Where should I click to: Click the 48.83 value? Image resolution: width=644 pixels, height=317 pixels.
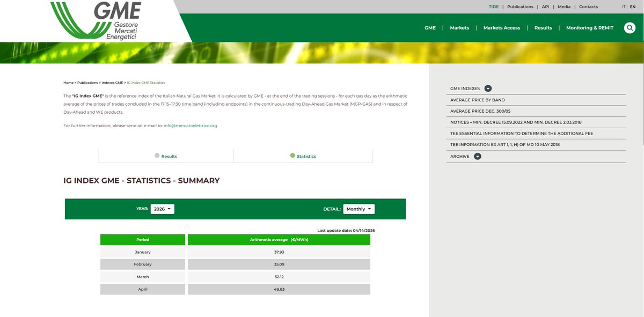click(279, 289)
